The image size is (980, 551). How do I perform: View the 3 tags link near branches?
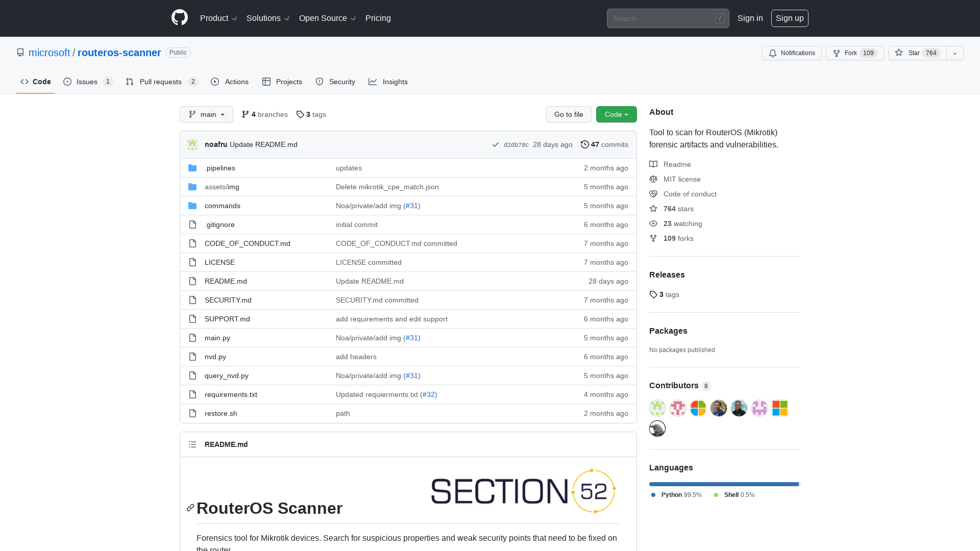tap(311, 114)
